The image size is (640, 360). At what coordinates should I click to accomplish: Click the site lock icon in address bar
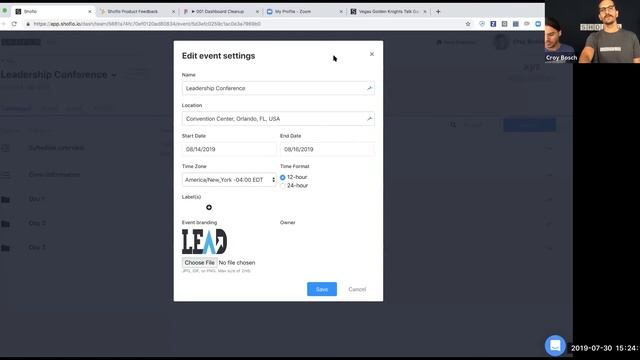pyautogui.click(x=28, y=24)
